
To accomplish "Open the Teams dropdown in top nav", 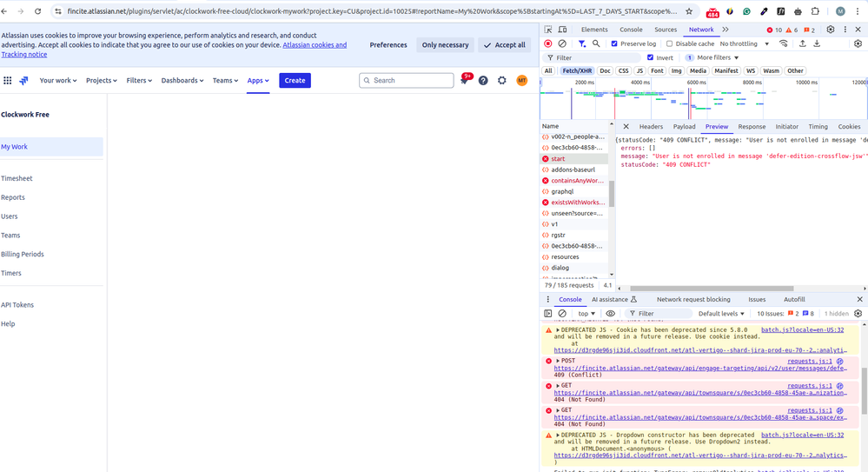I will coord(225,80).
